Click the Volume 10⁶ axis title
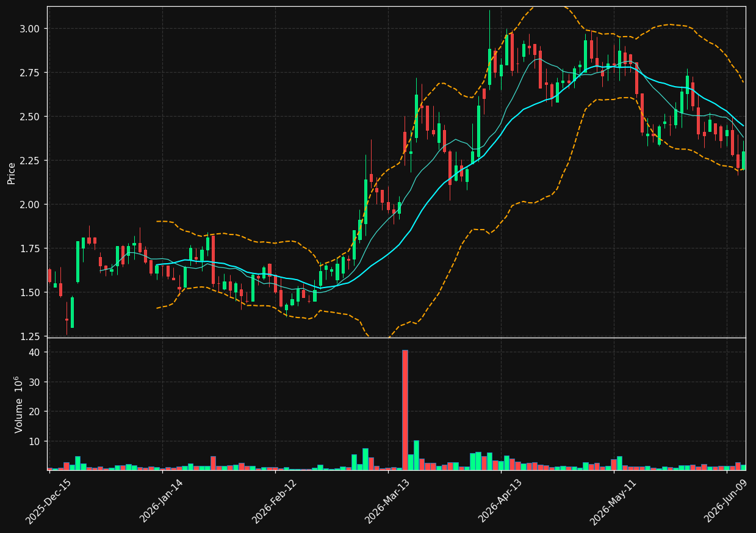This screenshot has width=756, height=533. click(x=18, y=404)
